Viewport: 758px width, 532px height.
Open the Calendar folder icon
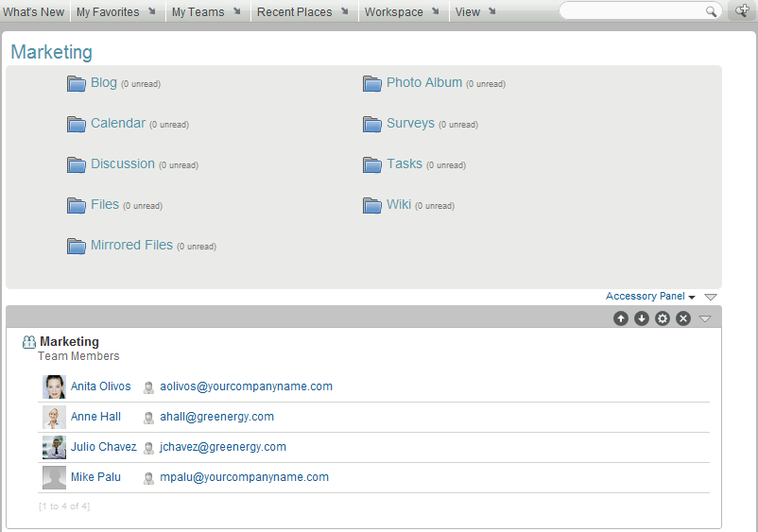tap(77, 124)
